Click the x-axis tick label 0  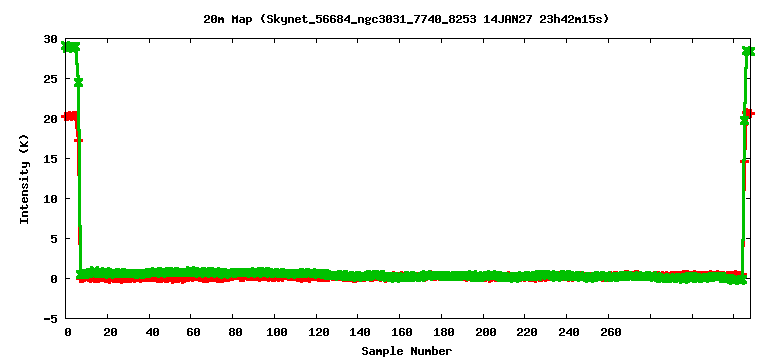point(68,333)
